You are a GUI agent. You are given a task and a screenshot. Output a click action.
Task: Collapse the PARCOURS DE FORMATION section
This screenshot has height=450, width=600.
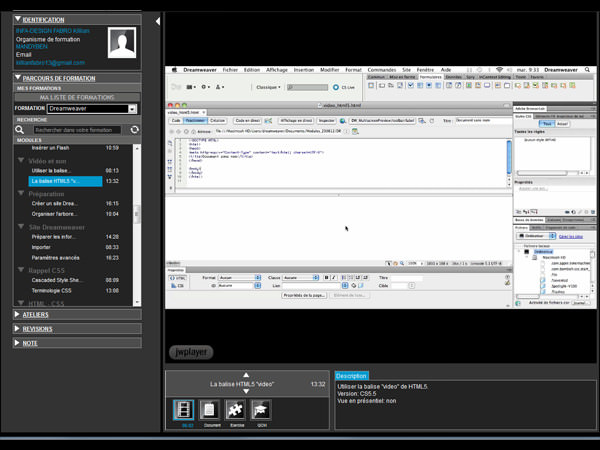pyautogui.click(x=18, y=77)
